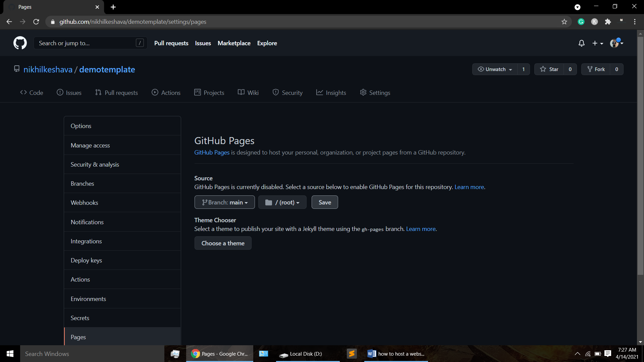Open Branches settings

click(x=122, y=184)
